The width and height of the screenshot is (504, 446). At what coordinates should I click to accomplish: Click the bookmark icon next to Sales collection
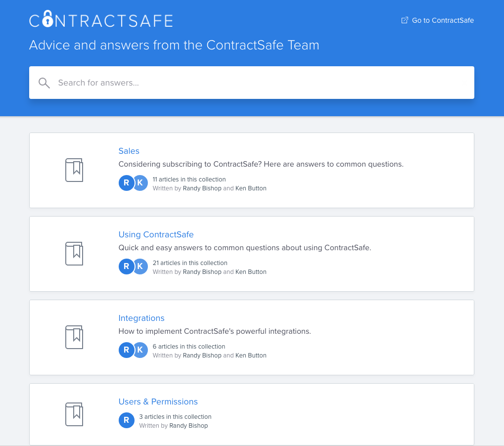pos(74,170)
